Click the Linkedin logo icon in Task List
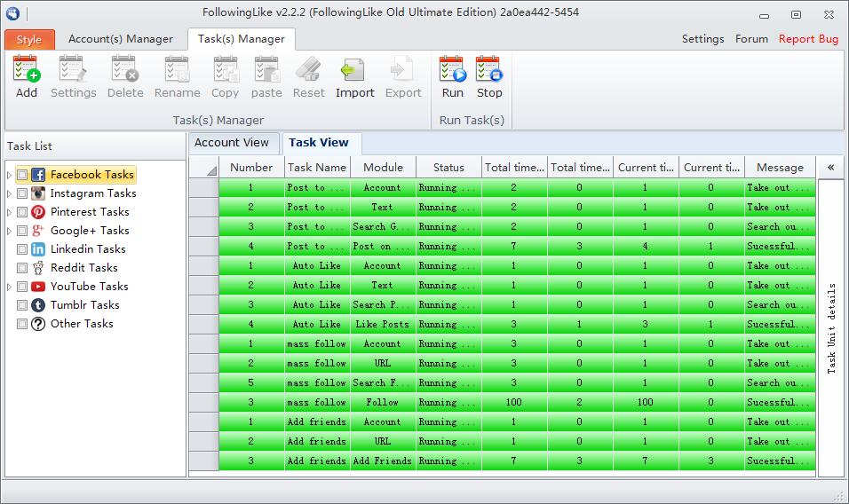The height and width of the screenshot is (504, 849). point(38,249)
